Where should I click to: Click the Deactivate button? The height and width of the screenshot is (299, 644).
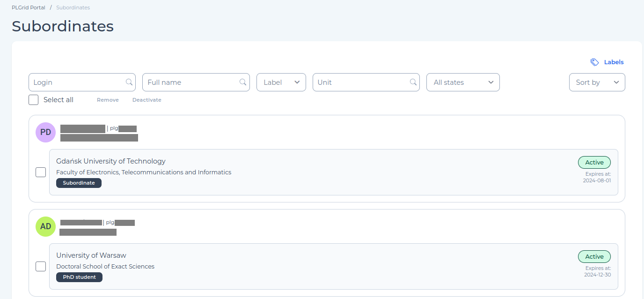click(147, 100)
